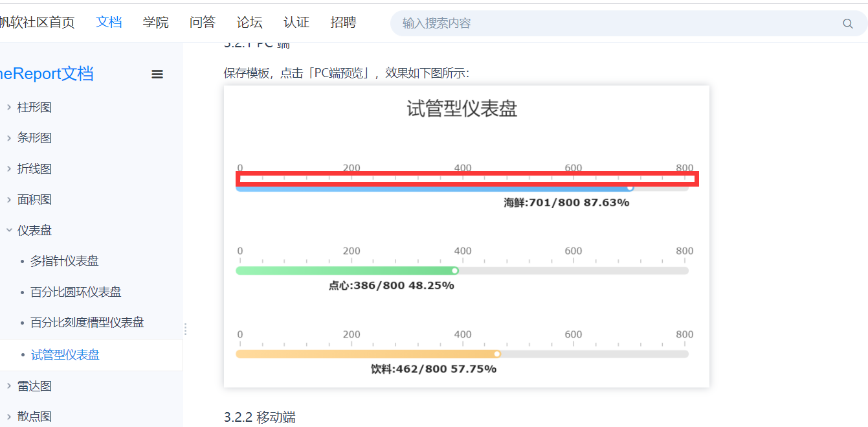Open the 文档 navigation tab
This screenshot has height=427, width=868.
[109, 22]
